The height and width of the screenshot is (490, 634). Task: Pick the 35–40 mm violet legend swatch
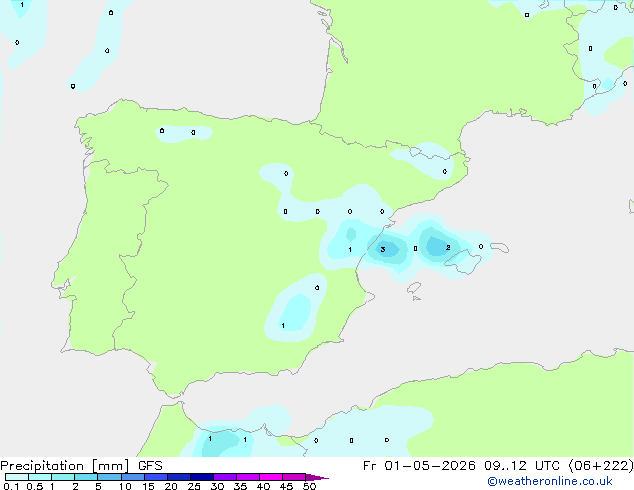[247, 477]
